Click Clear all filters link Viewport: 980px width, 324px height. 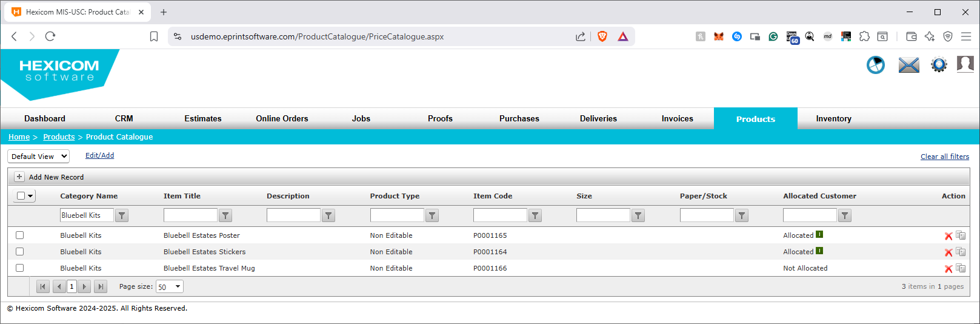pos(945,157)
